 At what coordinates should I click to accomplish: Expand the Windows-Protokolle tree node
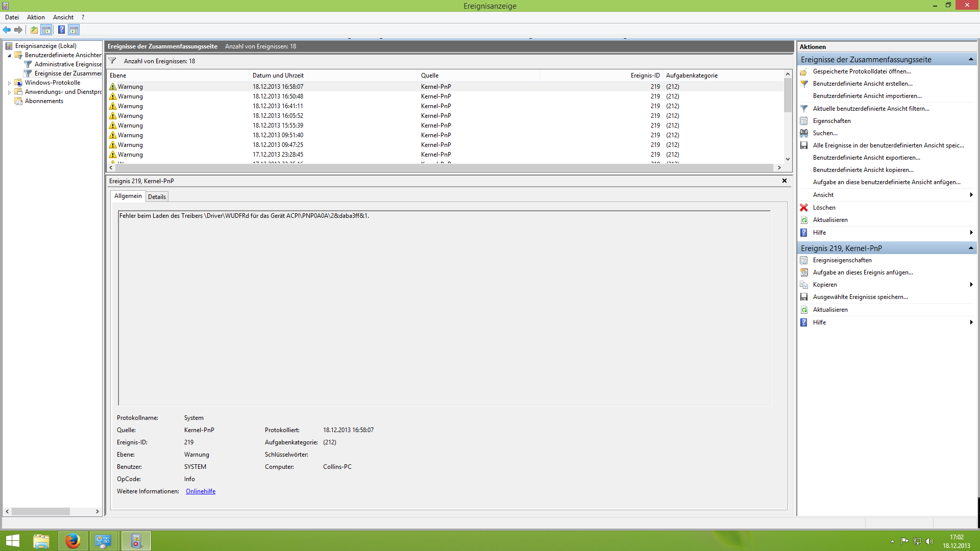(x=9, y=83)
